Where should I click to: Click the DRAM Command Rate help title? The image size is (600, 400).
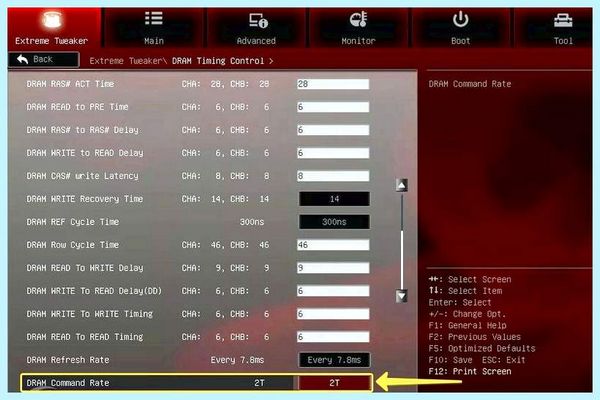tap(470, 84)
